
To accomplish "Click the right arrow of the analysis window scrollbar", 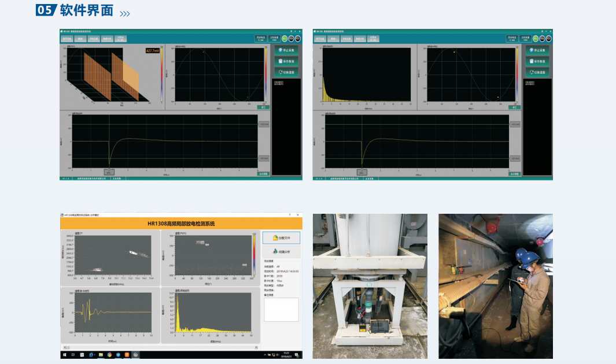I will (256, 347).
